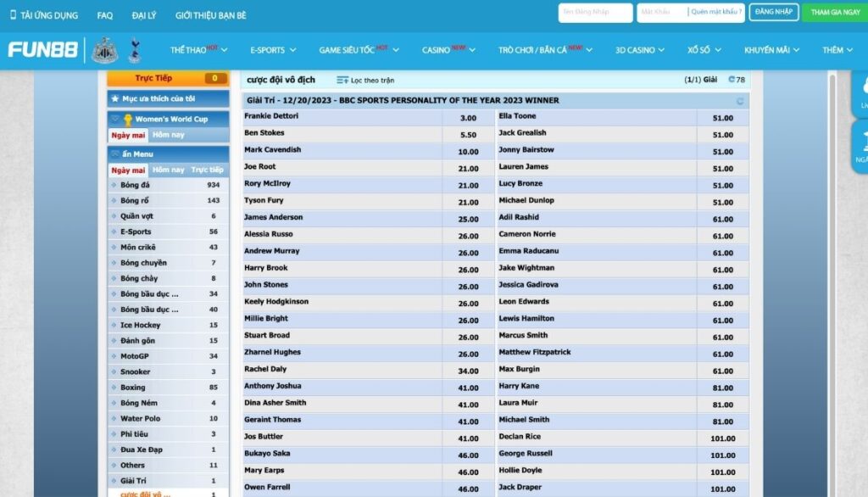The image size is (868, 497).
Task: Open the Boxing sport category
Action: tap(168, 388)
